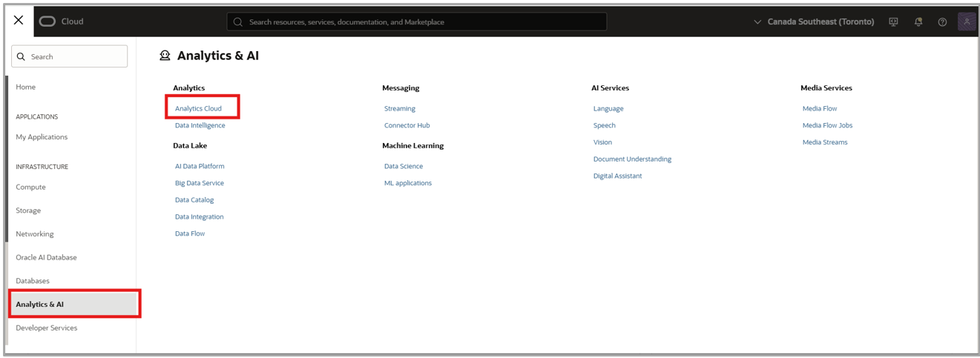Open My Applications in sidebar
Screen dimensions: 980x358
42,137
